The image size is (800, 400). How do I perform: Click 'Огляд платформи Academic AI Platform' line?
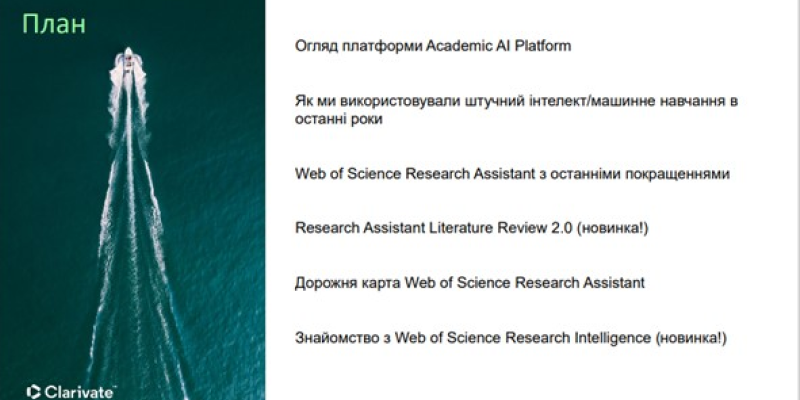[x=433, y=46]
